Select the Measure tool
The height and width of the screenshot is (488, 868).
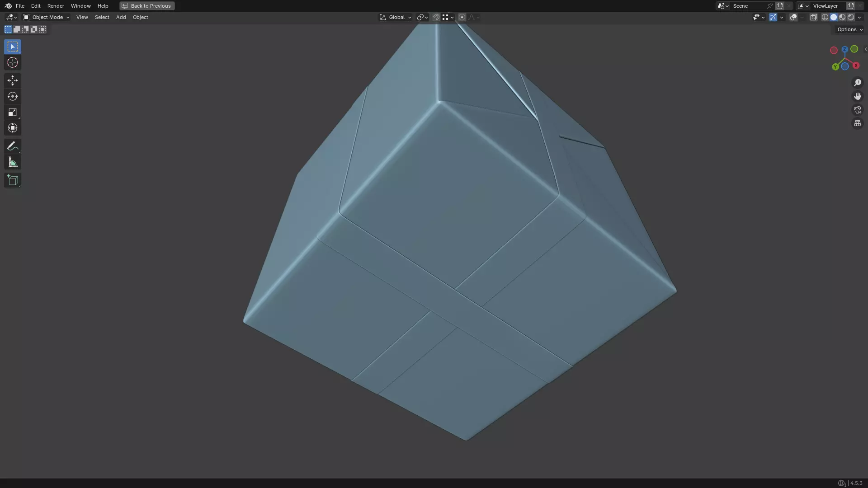coord(12,163)
